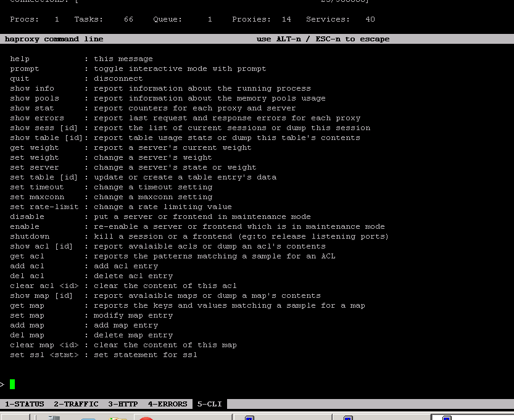514x420 pixels.
Task: Click the 'set maxconn' command row
Action: pyautogui.click(x=111, y=197)
